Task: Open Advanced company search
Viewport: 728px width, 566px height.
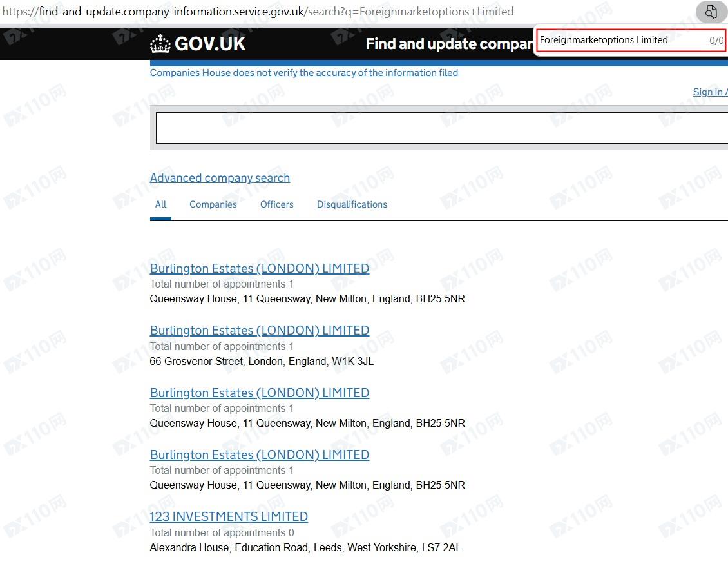Action: [x=220, y=178]
